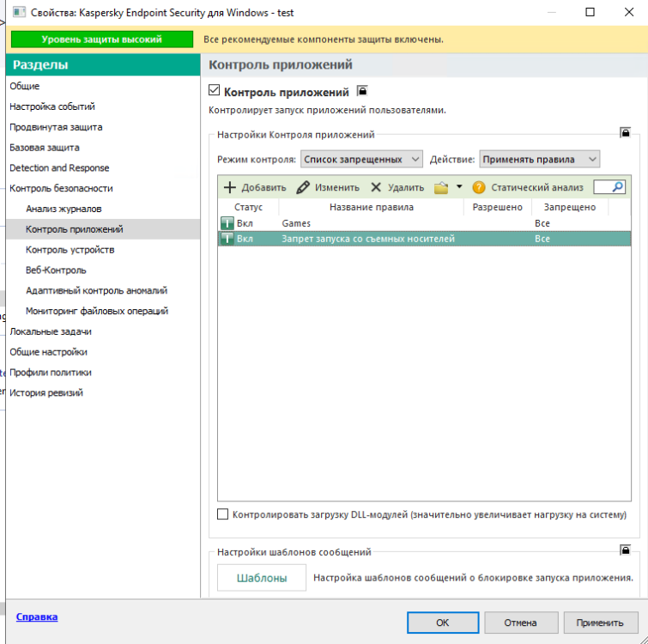This screenshot has height=644, width=648.
Task: Select Адаптивный контроль аномалий in sidebar
Action: (x=96, y=290)
